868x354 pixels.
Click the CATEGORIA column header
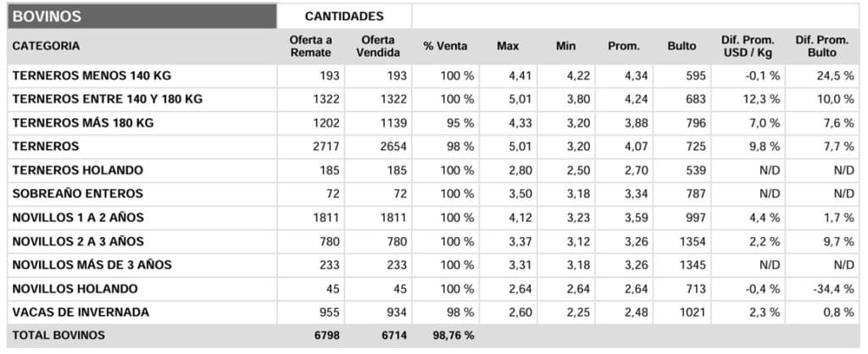47,46
